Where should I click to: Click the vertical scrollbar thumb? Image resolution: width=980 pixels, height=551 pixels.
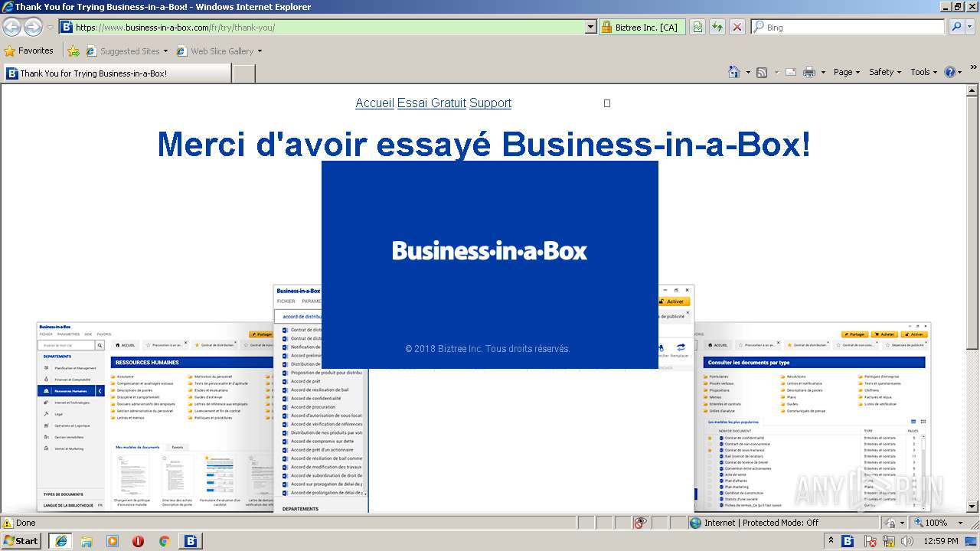point(972,222)
